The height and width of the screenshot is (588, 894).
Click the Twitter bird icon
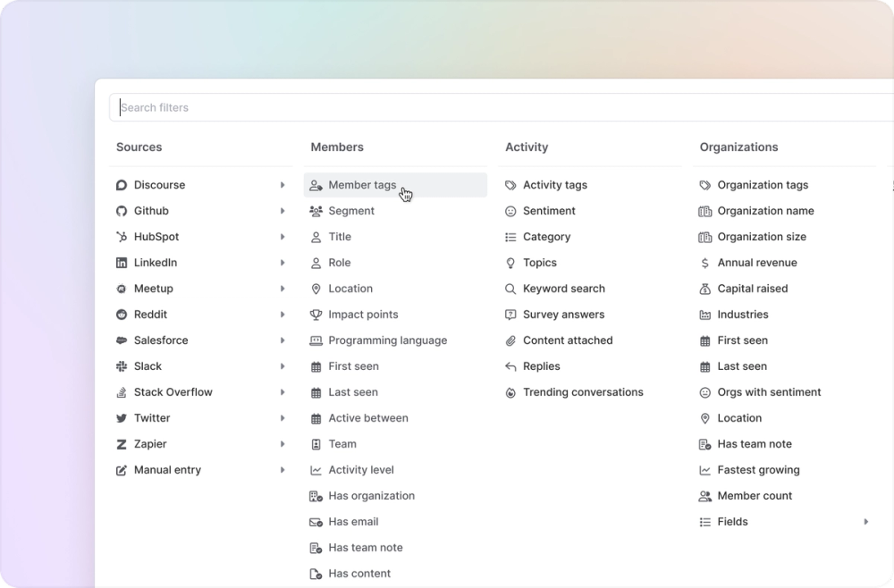122,418
